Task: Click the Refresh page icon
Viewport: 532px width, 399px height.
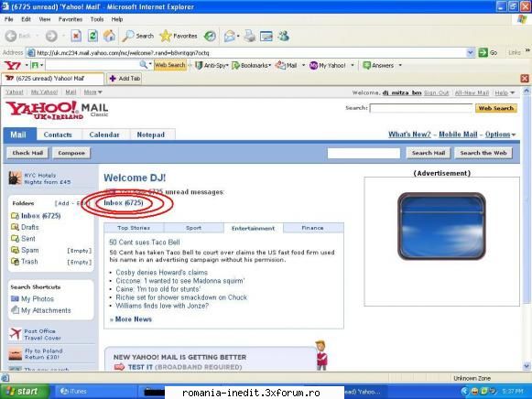Action: coord(92,36)
